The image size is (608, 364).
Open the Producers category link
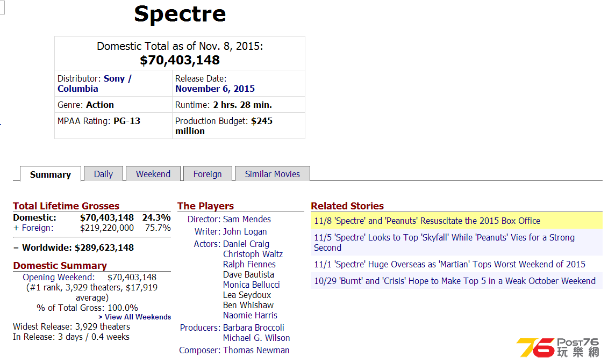coord(199,327)
